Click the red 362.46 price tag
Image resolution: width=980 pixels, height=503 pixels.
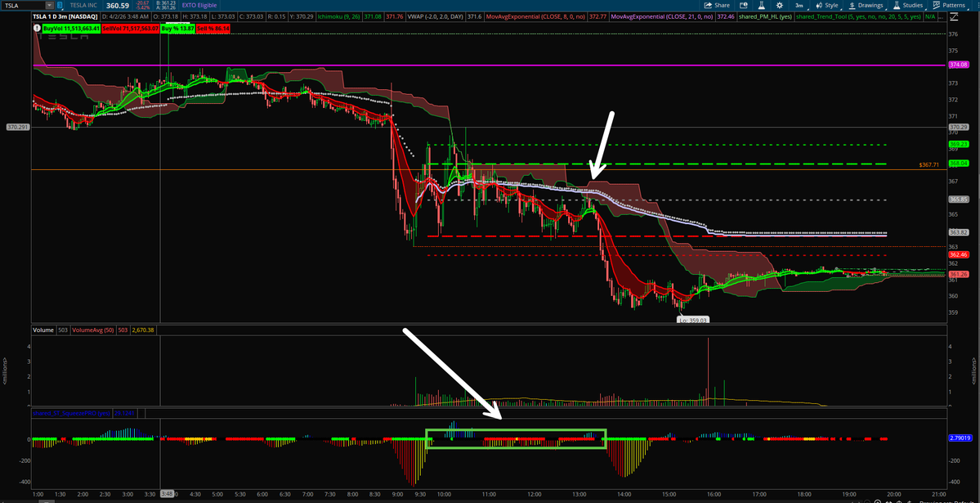coord(958,254)
